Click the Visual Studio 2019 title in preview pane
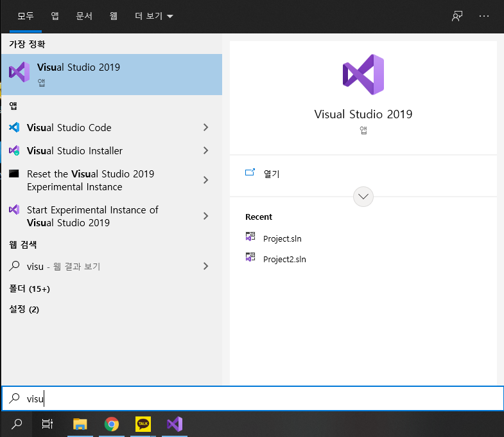The image size is (504, 437). [363, 114]
